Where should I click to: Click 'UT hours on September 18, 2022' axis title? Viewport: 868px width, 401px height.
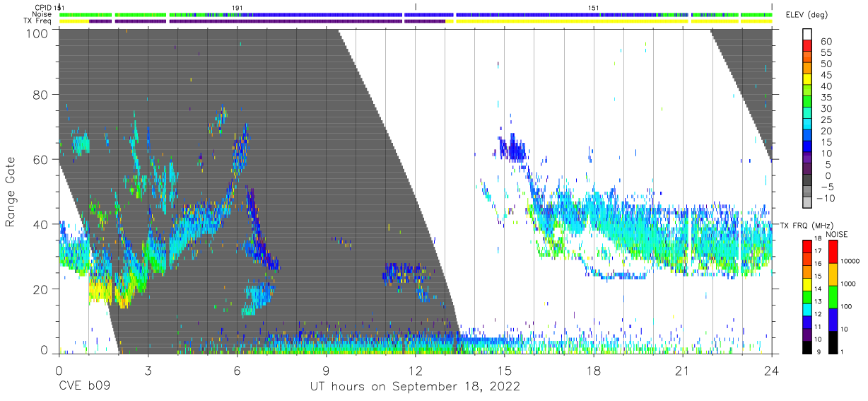[x=415, y=387]
